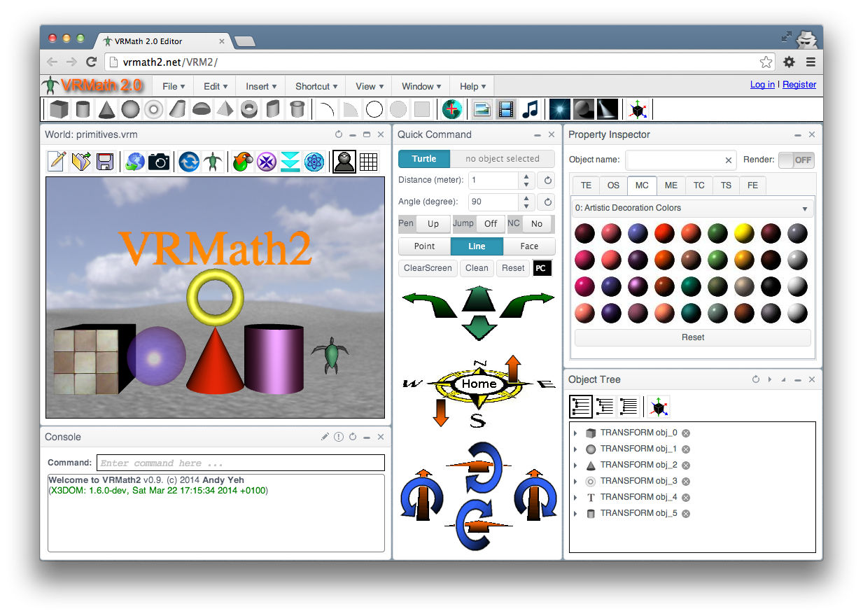
Task: Click the camera snapshot icon
Action: tap(159, 162)
